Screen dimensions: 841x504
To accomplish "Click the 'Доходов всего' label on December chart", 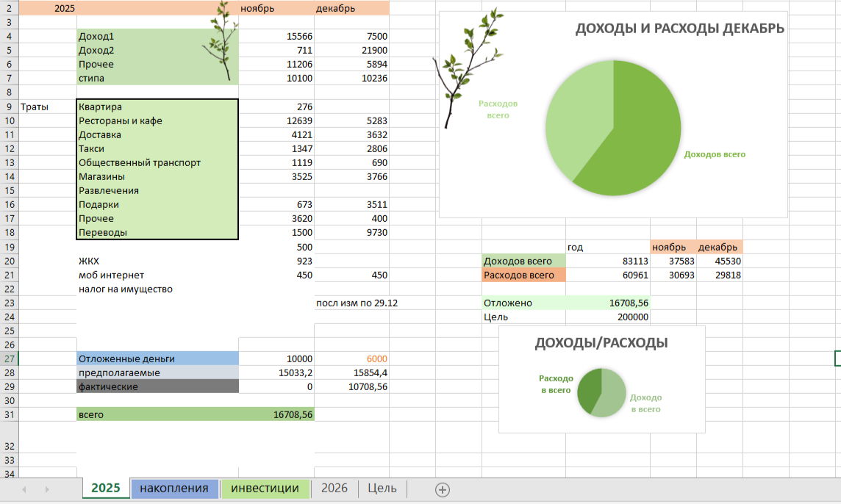I will pos(715,155).
